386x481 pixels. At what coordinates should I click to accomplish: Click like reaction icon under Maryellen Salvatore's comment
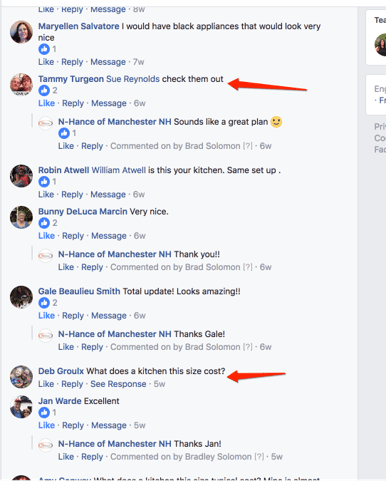(44, 49)
